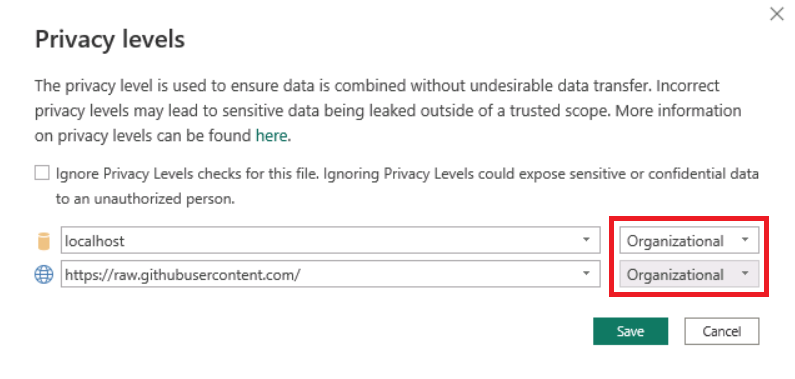The width and height of the screenshot is (795, 379).
Task: Expand the raw.githubusercontent.com source arrow
Action: [x=586, y=273]
